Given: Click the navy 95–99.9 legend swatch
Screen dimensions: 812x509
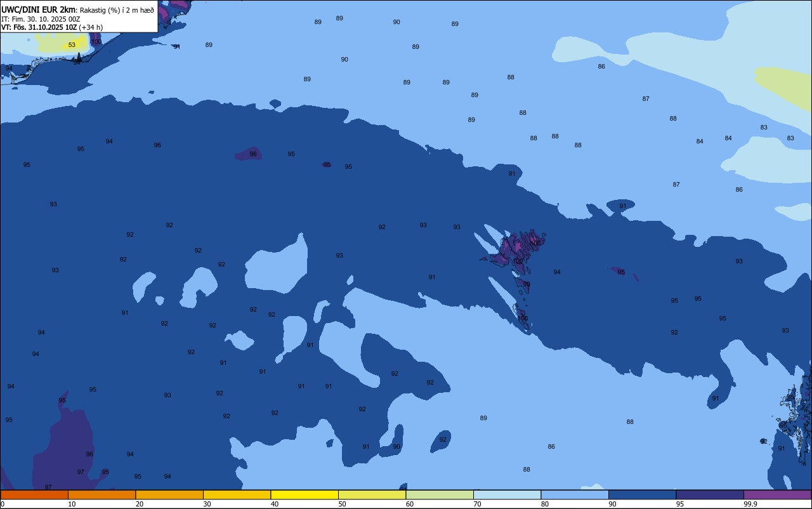Looking at the screenshot, I should (x=710, y=494).
